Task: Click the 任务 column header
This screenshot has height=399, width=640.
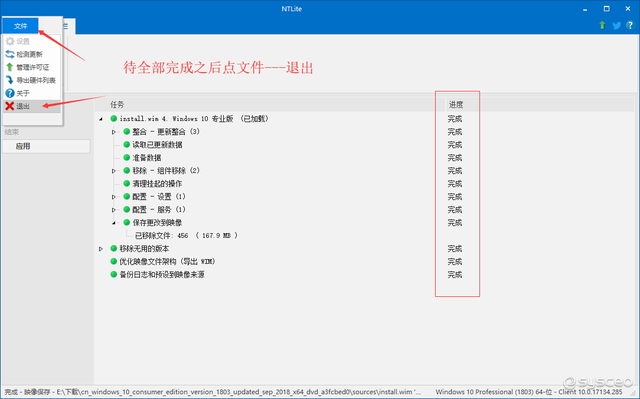Action: pos(117,105)
